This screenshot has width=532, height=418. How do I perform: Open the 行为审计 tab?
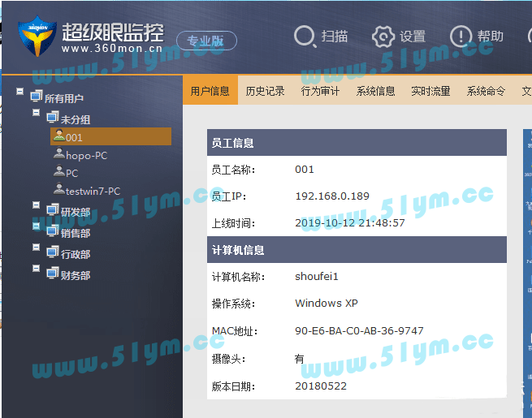(x=320, y=91)
